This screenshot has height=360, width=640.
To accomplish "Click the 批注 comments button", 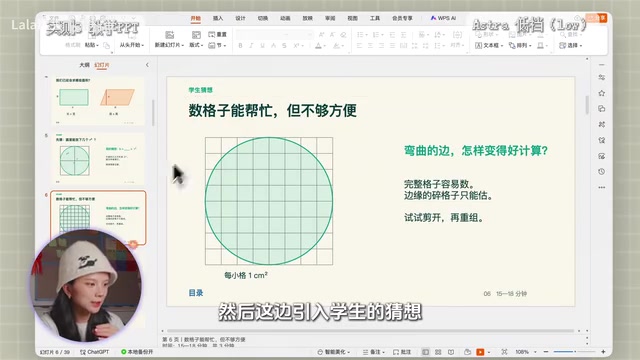I will 402,352.
